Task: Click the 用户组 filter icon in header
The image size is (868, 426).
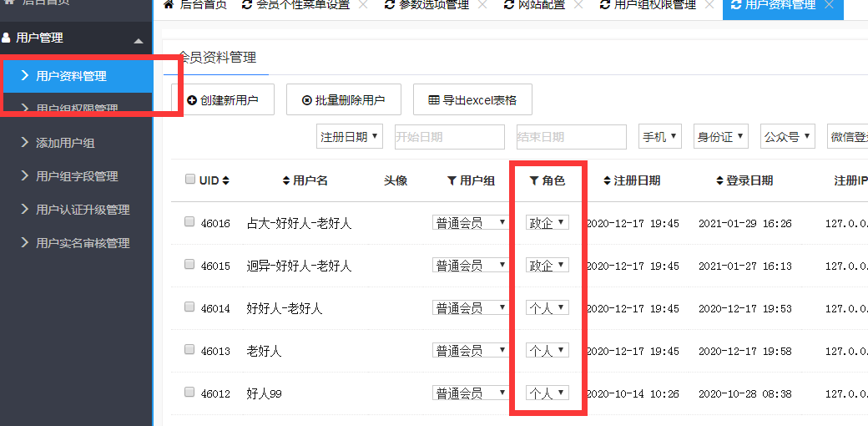Action: click(452, 180)
